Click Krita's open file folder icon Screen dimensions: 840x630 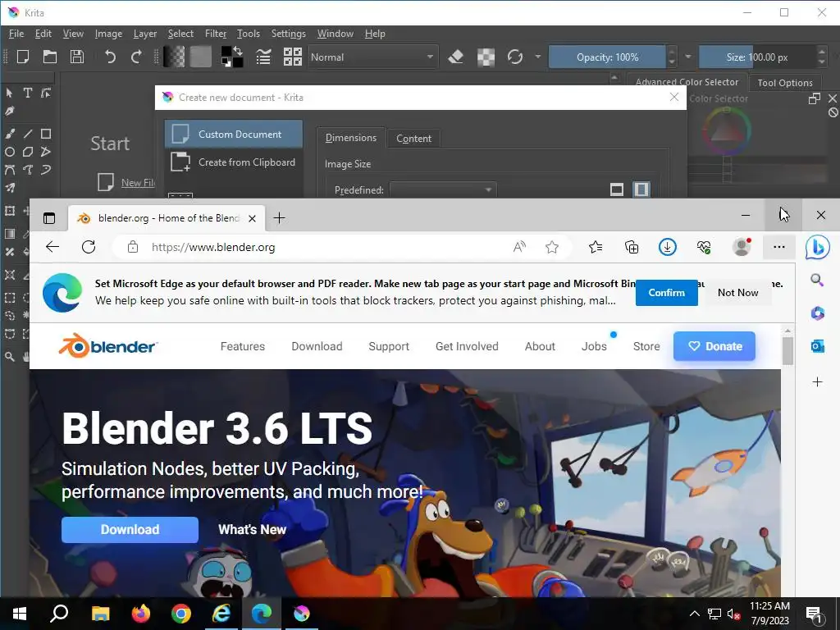coord(50,57)
